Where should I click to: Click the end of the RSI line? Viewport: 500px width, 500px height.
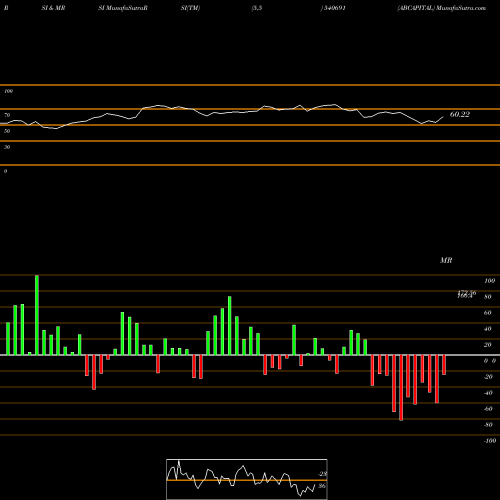click(x=443, y=117)
